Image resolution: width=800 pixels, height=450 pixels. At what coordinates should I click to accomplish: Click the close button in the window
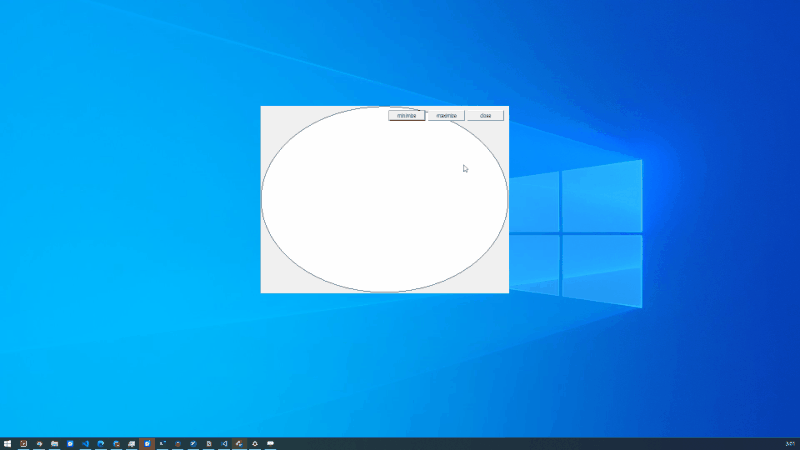[x=485, y=116]
